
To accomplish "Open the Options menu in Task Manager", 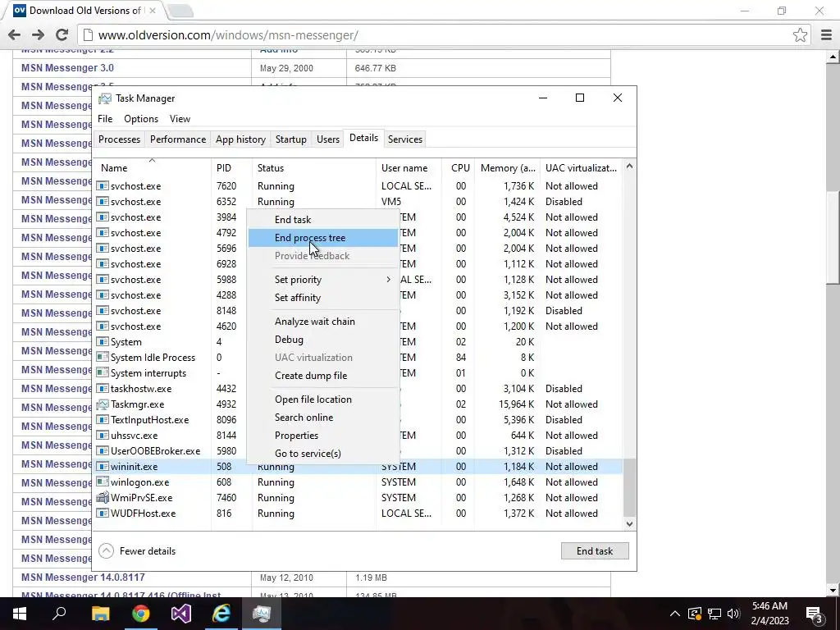I will tap(141, 119).
